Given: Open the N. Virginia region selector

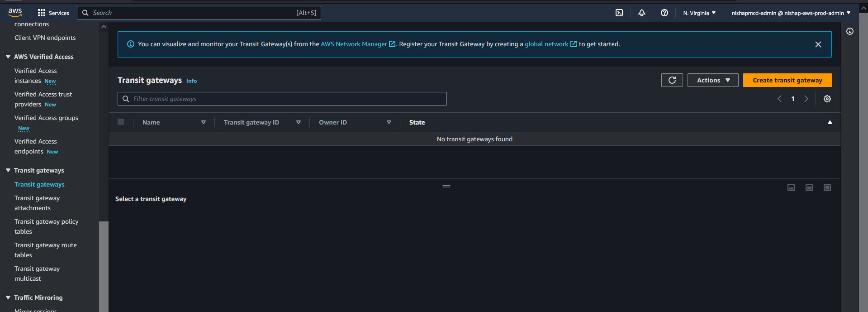Looking at the screenshot, I should (x=699, y=13).
